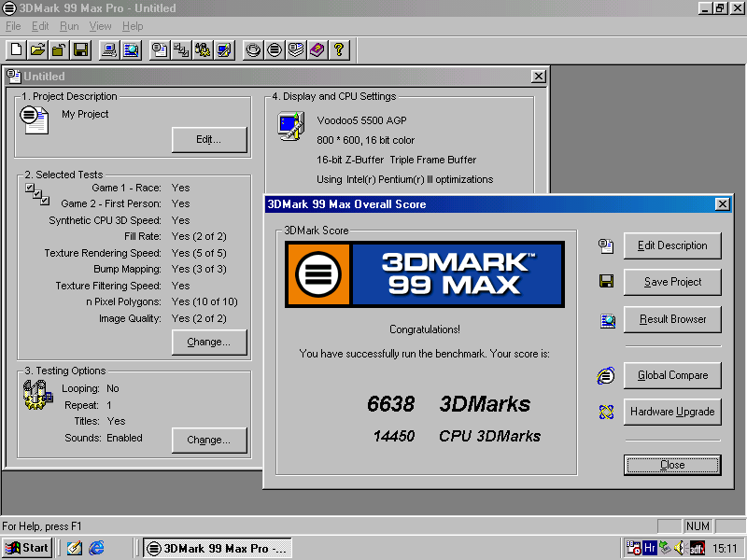Click the Save floppy disk toolbar icon
Image resolution: width=747 pixels, height=560 pixels.
(80, 49)
